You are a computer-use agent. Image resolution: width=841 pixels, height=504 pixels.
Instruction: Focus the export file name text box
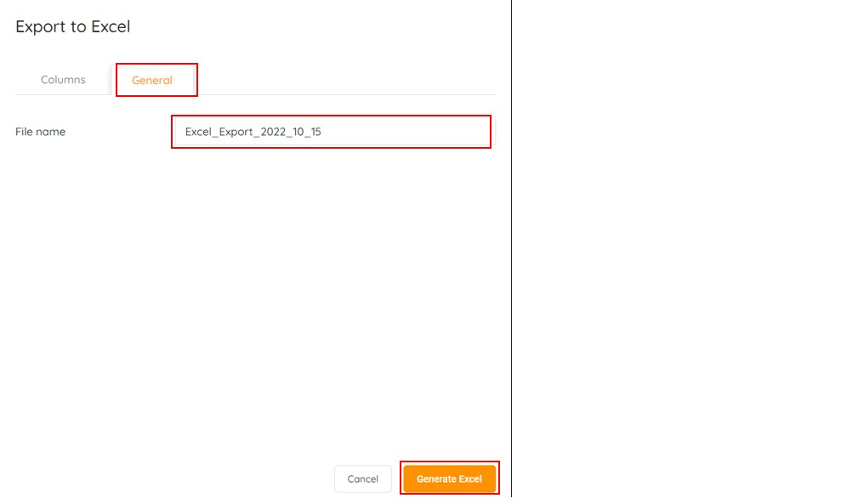[x=331, y=132]
